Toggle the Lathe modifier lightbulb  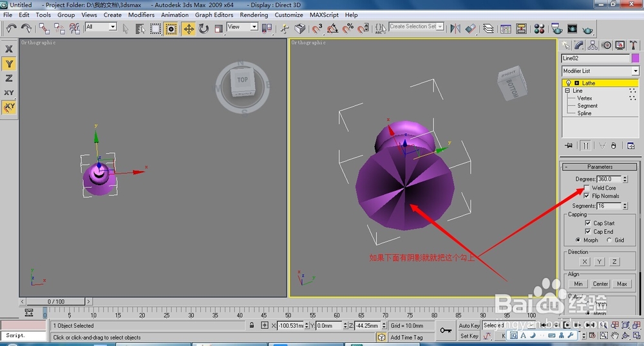tap(569, 83)
